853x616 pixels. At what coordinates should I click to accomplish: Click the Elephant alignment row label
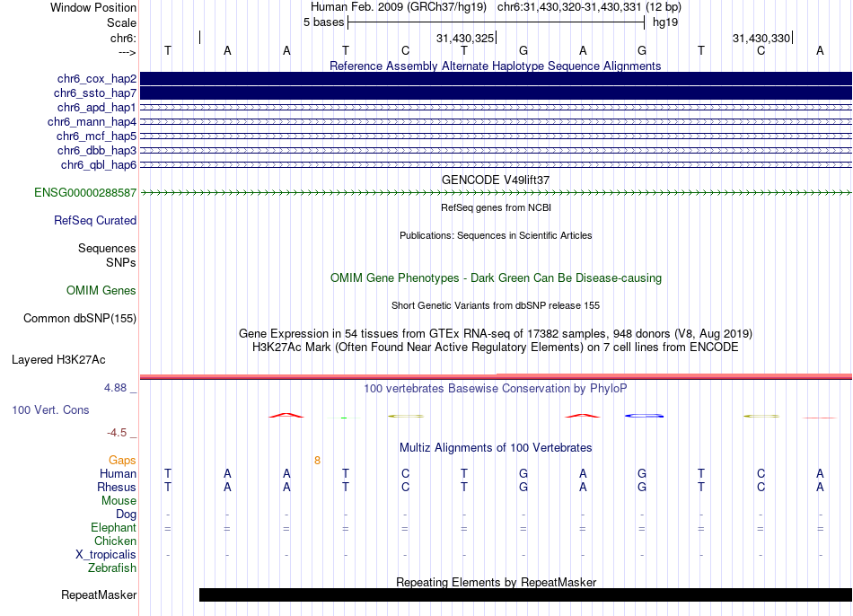(114, 527)
